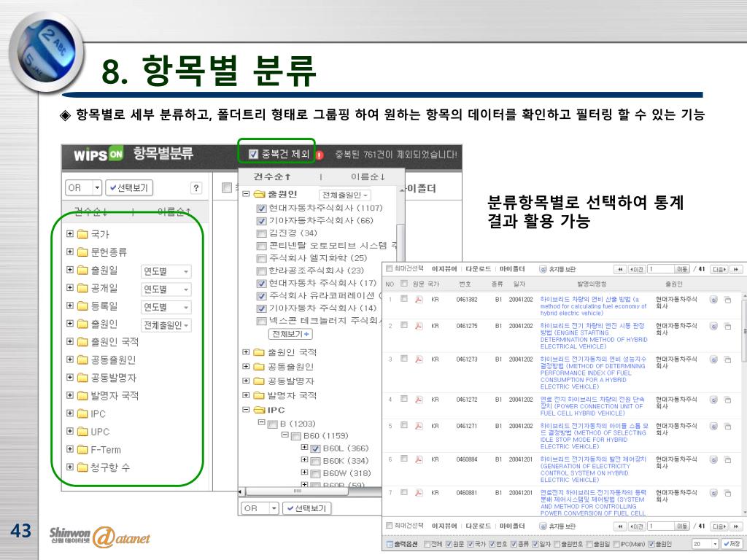Expand the 문헌종류 folder node
747x560 pixels.
coord(70,252)
